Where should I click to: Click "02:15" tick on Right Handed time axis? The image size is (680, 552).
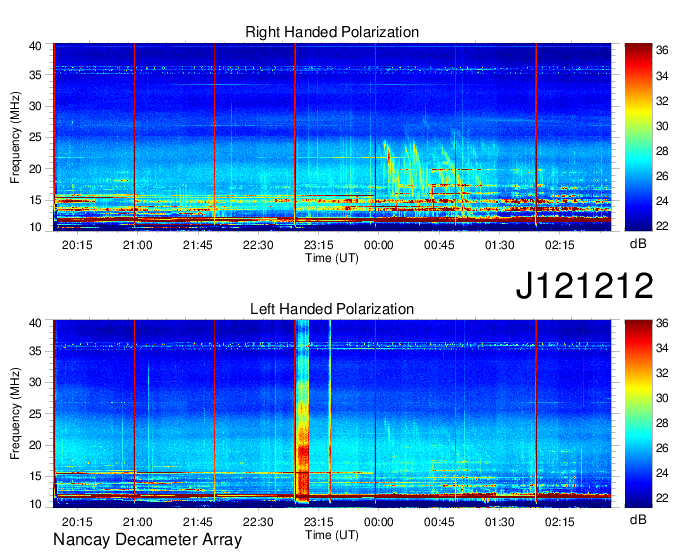pos(560,245)
